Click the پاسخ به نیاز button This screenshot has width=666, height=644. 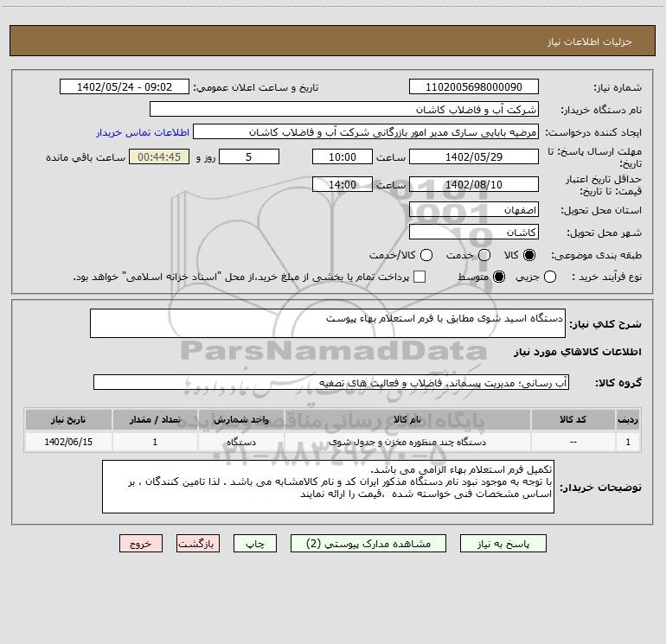tap(503, 544)
